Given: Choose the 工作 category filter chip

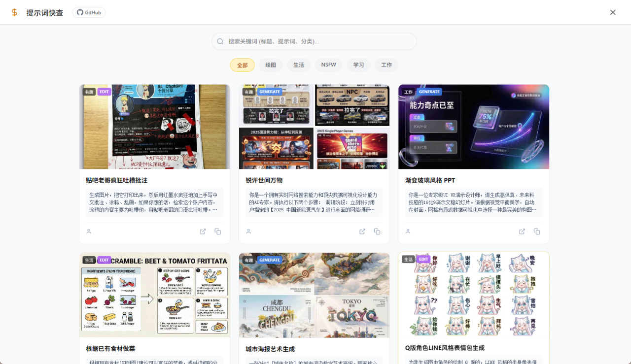Looking at the screenshot, I should (386, 65).
